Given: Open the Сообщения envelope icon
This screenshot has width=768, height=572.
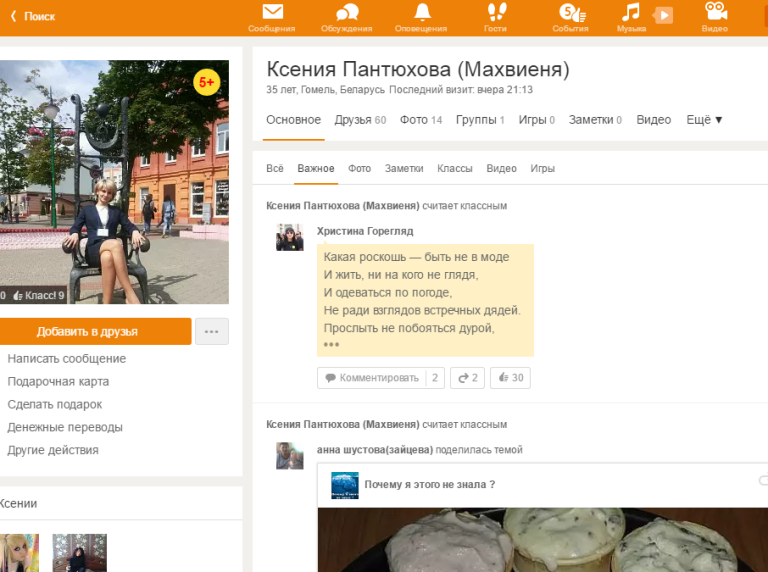Looking at the screenshot, I should coord(272,12).
